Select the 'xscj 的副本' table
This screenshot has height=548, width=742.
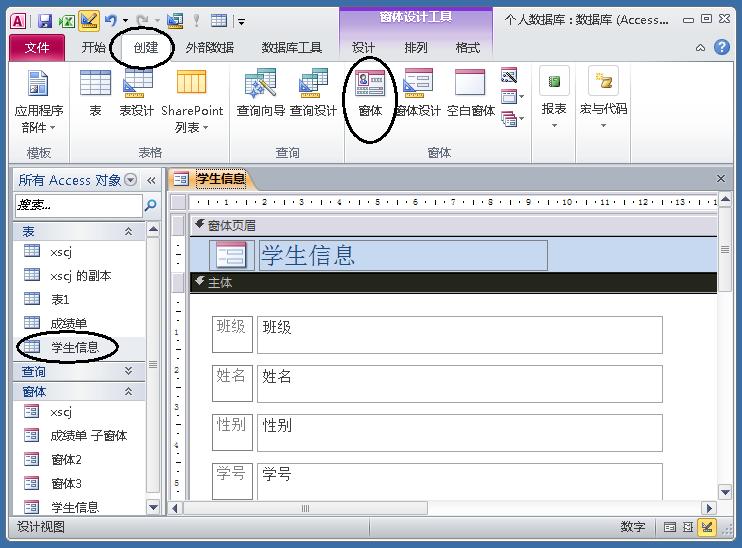point(79,275)
